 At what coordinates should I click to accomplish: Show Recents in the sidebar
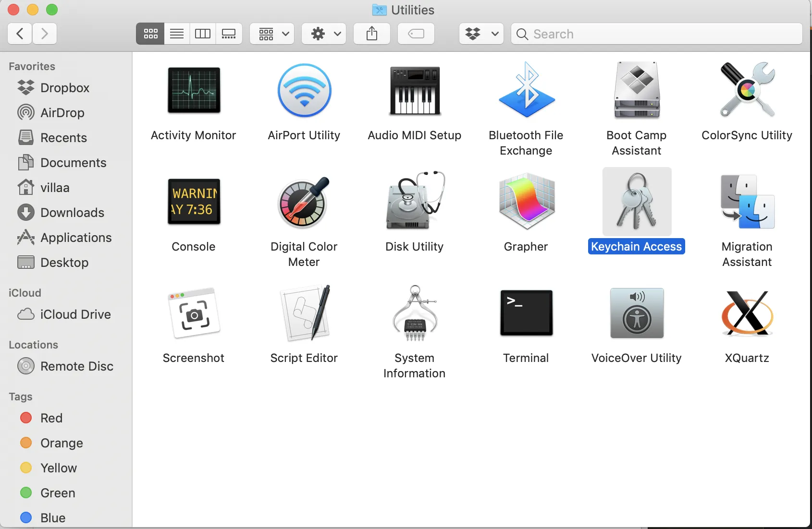[66, 138]
